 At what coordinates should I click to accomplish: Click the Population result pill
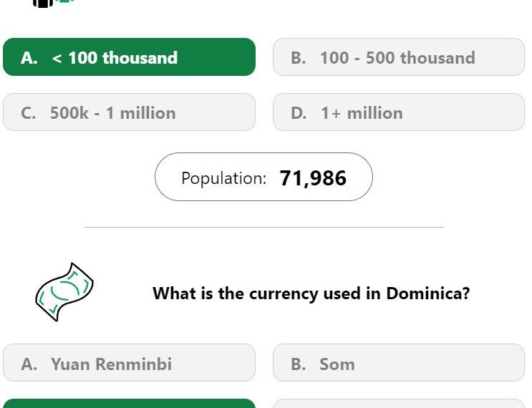click(263, 177)
